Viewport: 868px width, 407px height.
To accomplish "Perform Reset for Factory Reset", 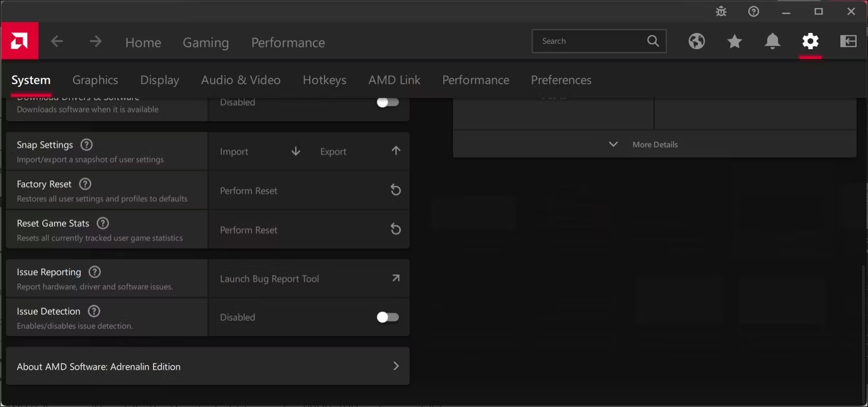I will tap(309, 190).
